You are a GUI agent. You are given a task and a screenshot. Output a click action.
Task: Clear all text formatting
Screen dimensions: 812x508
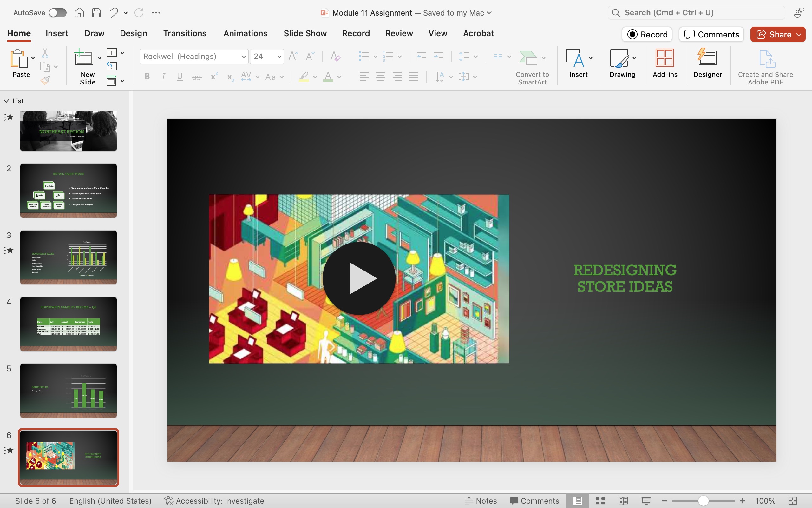click(x=335, y=56)
